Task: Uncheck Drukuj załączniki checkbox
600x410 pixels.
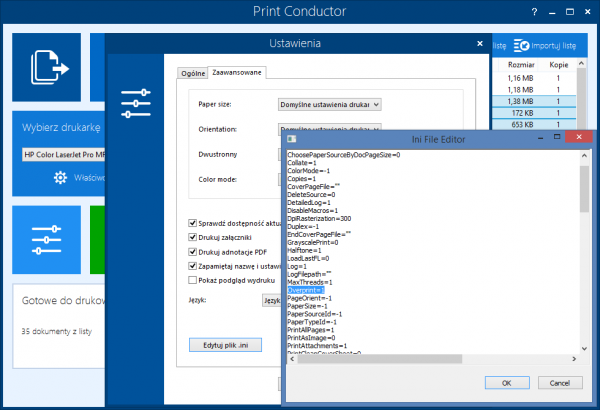Action: (193, 237)
